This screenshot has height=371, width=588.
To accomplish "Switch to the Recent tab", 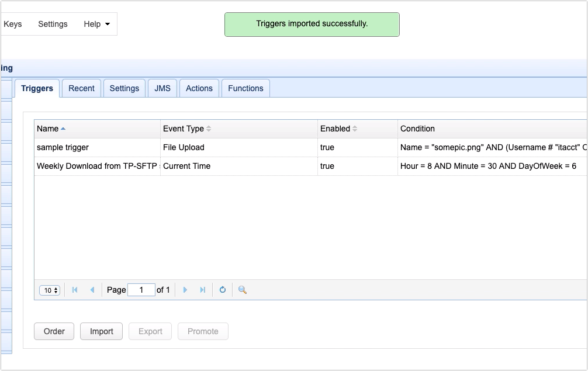I will tap(81, 88).
